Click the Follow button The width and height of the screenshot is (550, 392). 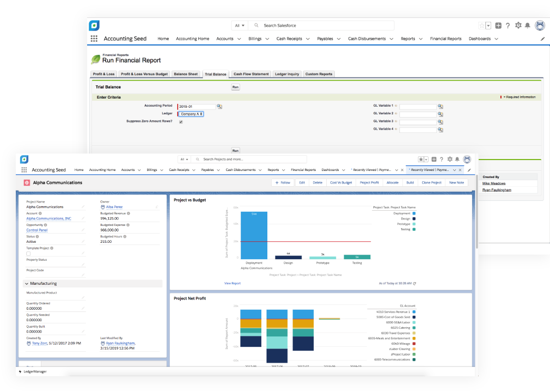[x=283, y=183]
